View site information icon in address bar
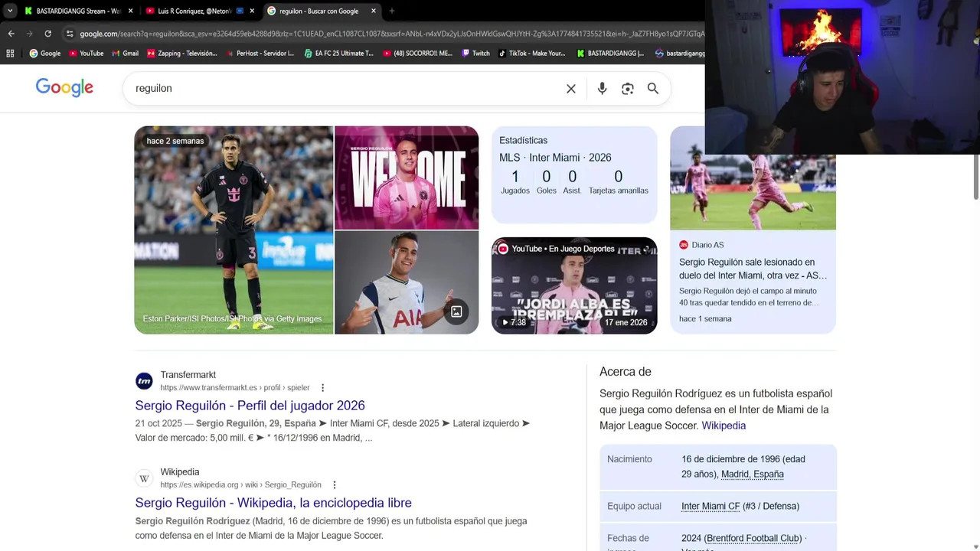980x551 pixels. (70, 34)
